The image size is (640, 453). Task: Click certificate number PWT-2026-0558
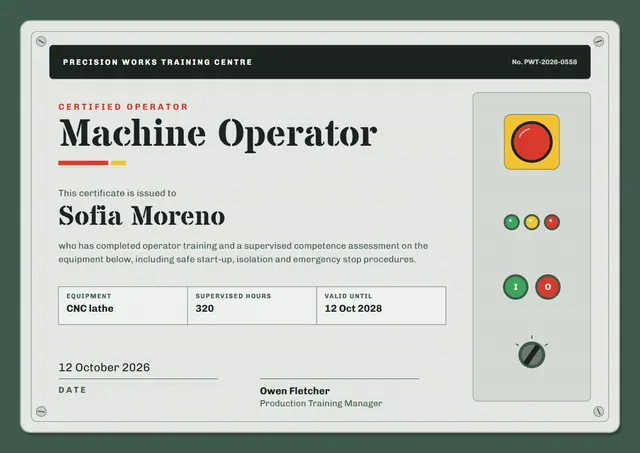coord(544,62)
